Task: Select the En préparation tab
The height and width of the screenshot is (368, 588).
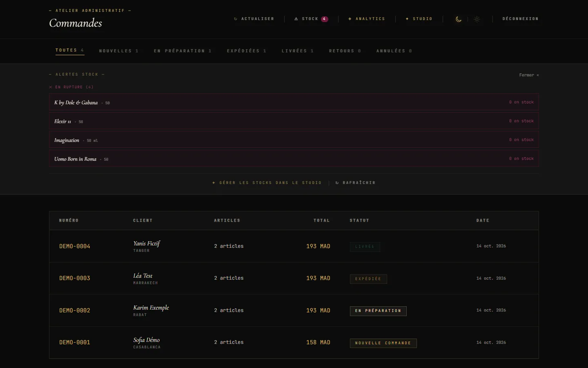Action: (x=183, y=51)
